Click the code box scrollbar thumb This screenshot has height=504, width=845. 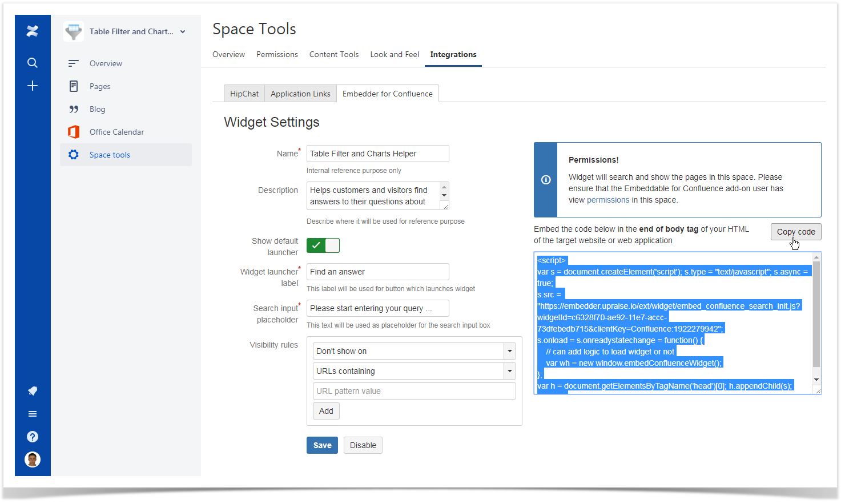point(816,315)
